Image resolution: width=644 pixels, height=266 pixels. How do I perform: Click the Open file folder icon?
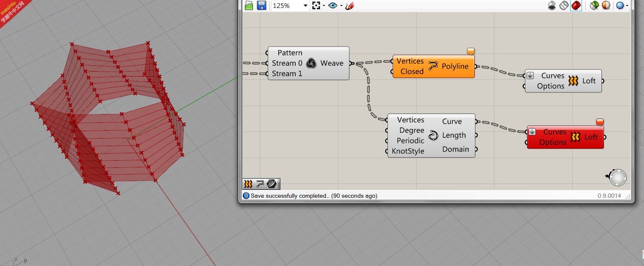pyautogui.click(x=249, y=5)
